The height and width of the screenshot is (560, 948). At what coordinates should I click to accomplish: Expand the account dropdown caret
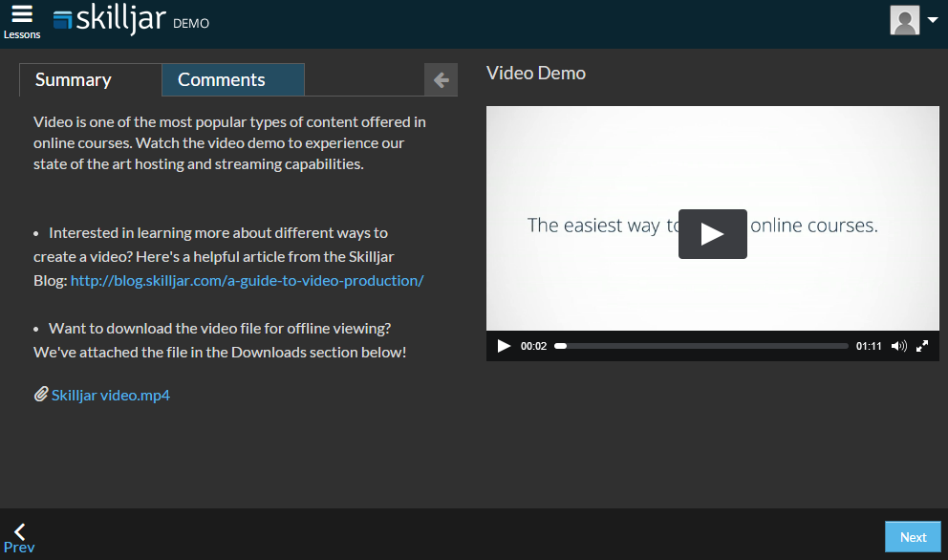(933, 20)
